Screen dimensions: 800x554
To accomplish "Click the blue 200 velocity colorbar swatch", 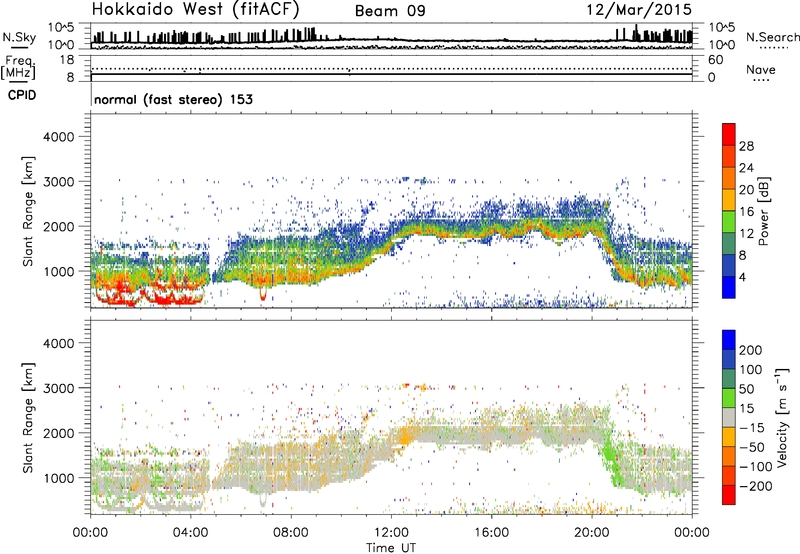I will (x=729, y=340).
